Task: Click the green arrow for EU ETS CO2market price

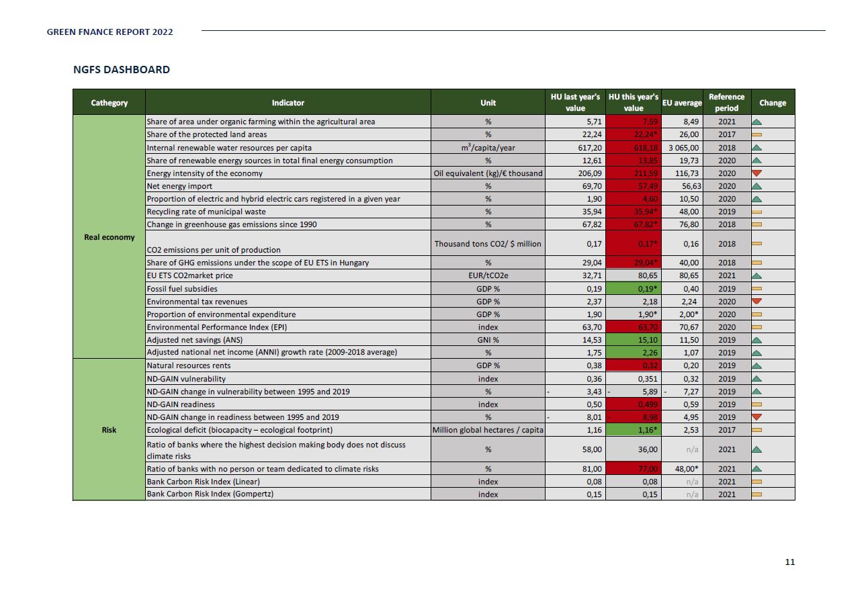Action: [x=756, y=275]
